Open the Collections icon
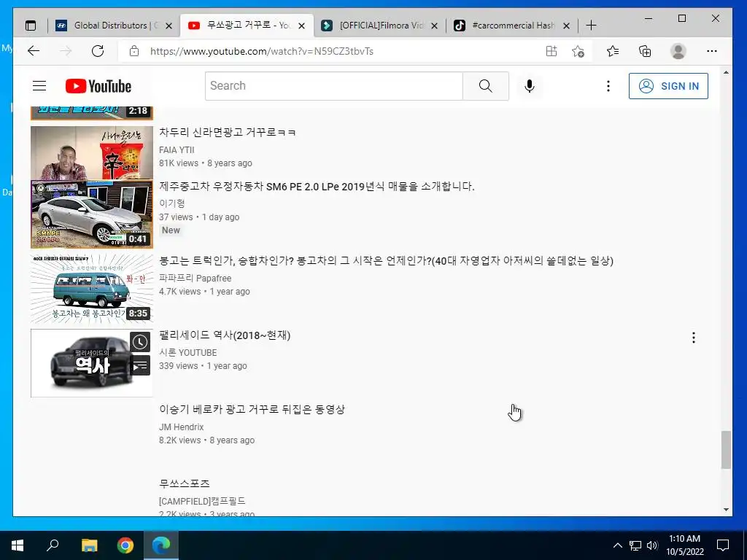Image resolution: width=747 pixels, height=560 pixels. [645, 51]
